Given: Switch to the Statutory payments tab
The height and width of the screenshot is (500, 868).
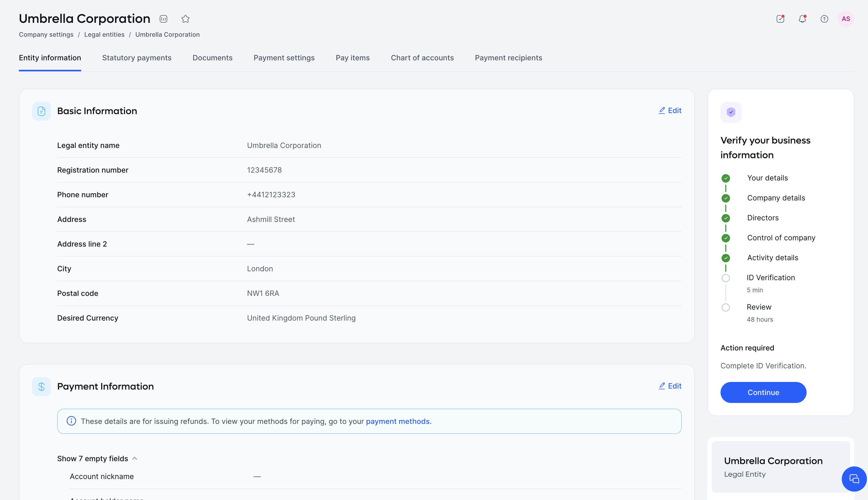Looking at the screenshot, I should [137, 58].
